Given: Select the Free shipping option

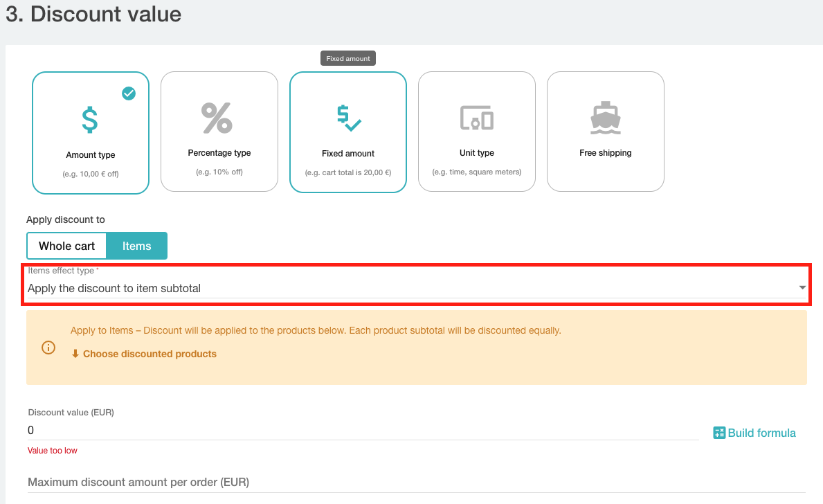Looking at the screenshot, I should point(605,132).
